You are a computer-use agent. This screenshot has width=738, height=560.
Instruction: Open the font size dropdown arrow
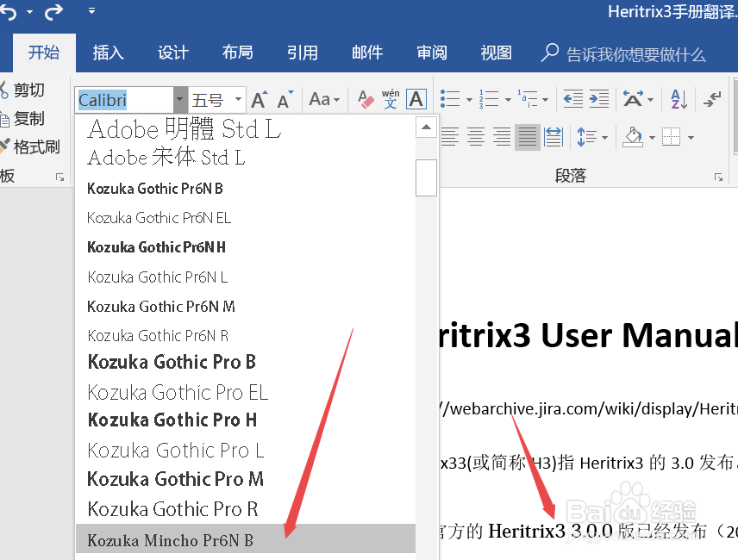(x=239, y=99)
